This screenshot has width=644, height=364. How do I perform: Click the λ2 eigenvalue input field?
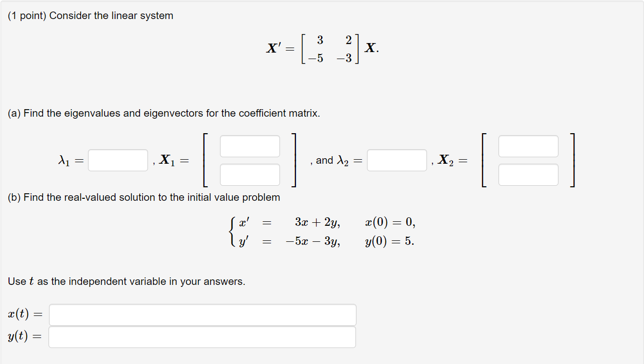tap(396, 160)
